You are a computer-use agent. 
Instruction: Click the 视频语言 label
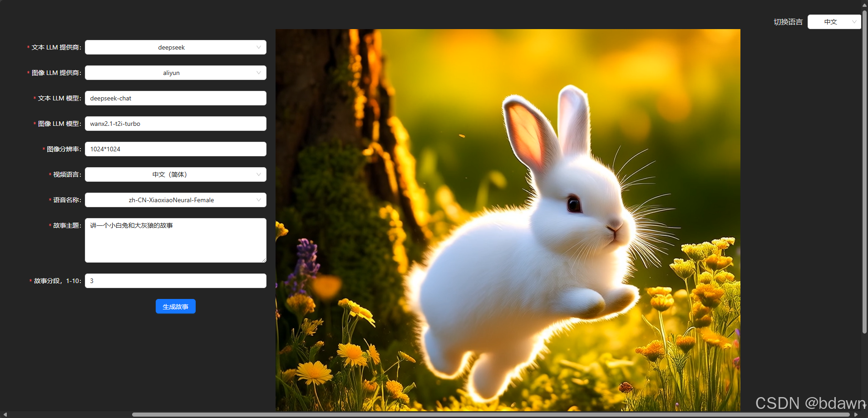[x=67, y=174]
